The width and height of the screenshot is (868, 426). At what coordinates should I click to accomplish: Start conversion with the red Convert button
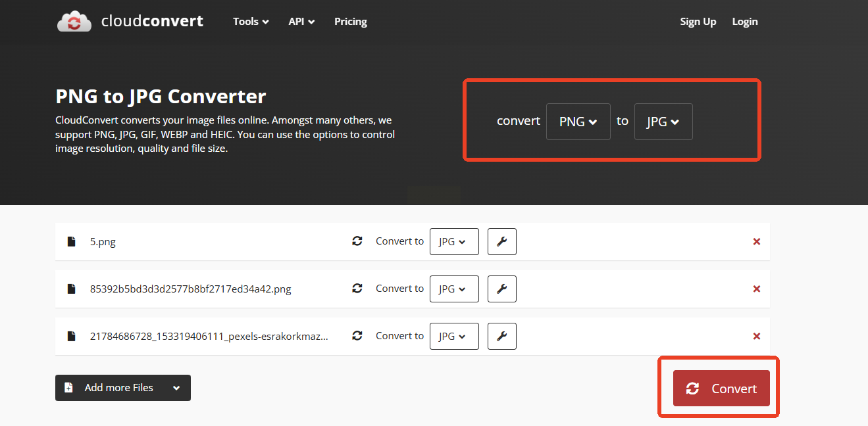(721, 389)
